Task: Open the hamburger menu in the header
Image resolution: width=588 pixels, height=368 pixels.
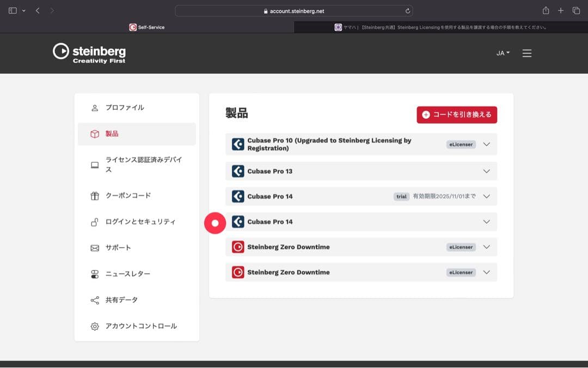Action: point(526,53)
